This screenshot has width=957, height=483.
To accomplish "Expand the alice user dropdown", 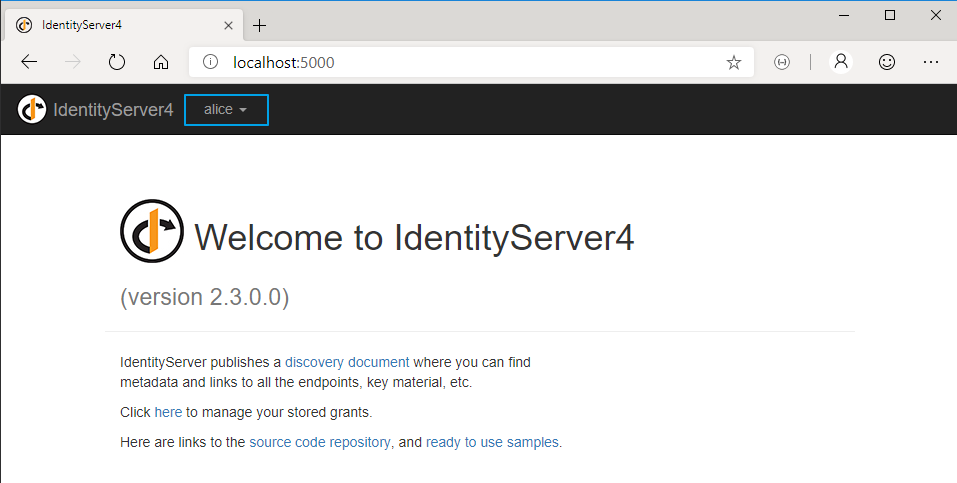I will pyautogui.click(x=226, y=110).
